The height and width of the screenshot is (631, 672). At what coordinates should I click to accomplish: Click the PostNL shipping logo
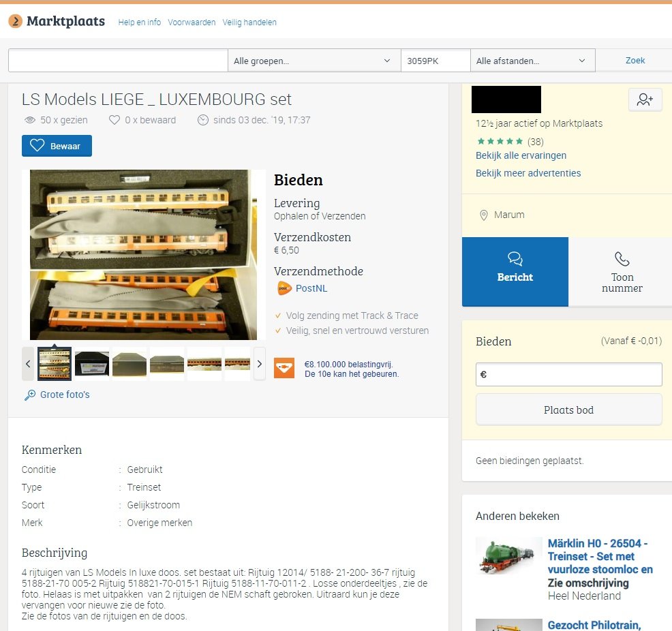pyautogui.click(x=284, y=288)
